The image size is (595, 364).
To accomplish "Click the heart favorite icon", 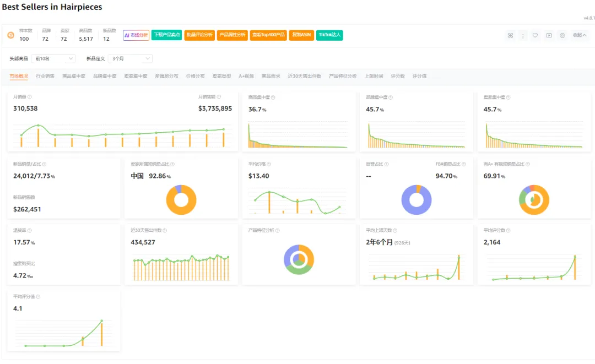I will (535, 35).
